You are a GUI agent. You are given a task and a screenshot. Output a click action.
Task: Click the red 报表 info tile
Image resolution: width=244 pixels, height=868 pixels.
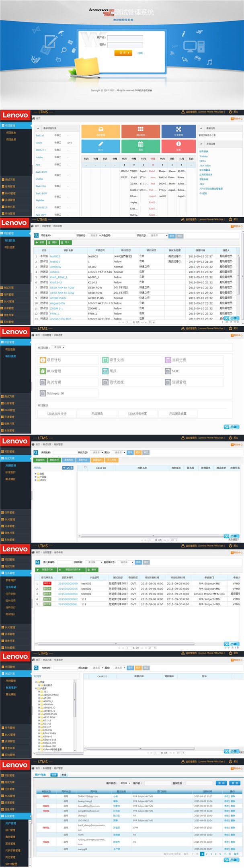178,146
